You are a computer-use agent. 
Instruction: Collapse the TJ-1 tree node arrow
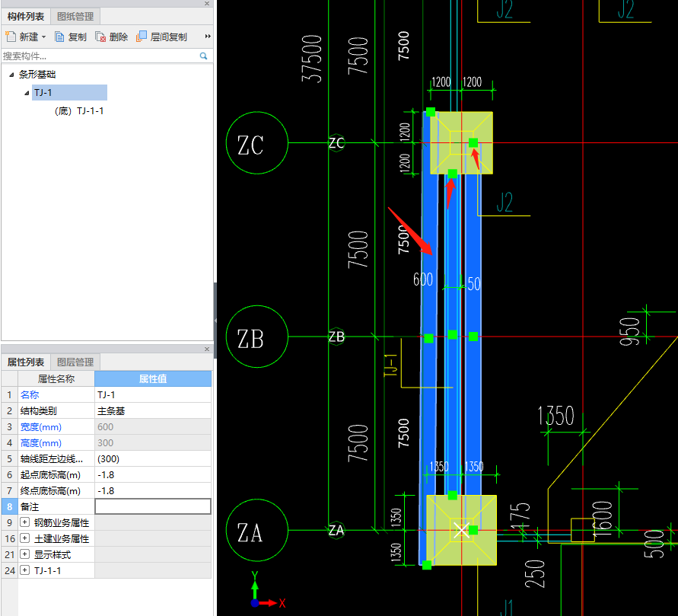coord(27,93)
